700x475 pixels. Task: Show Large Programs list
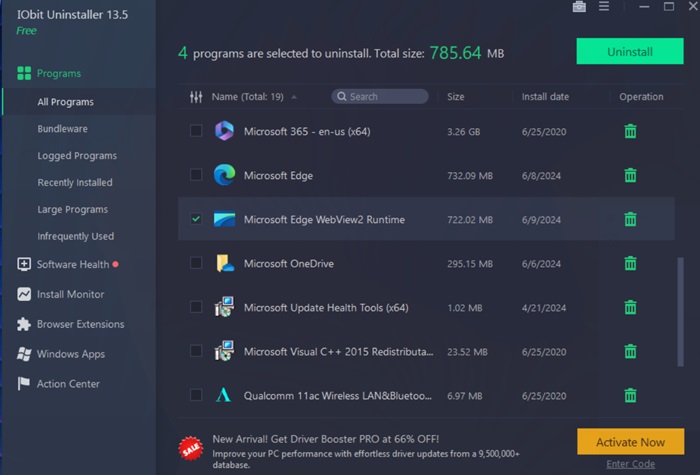(x=73, y=209)
